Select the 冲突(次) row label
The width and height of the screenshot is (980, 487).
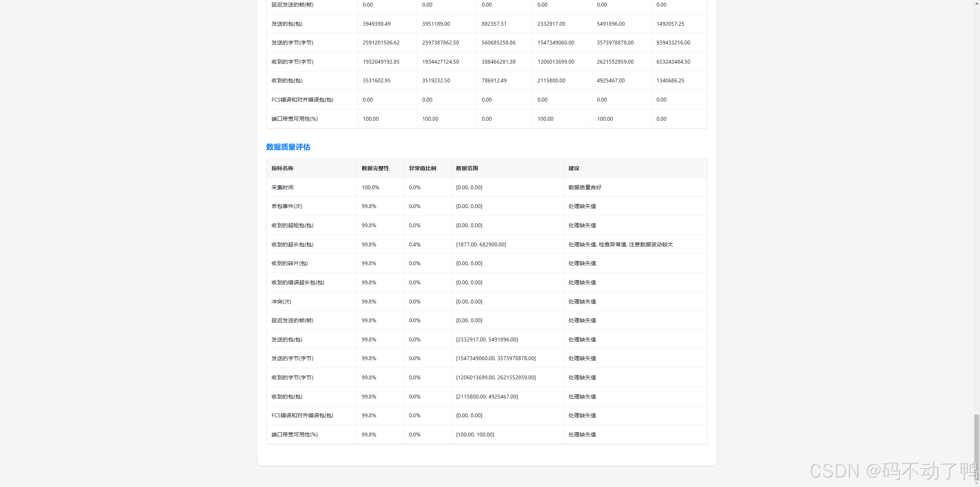[281, 302]
